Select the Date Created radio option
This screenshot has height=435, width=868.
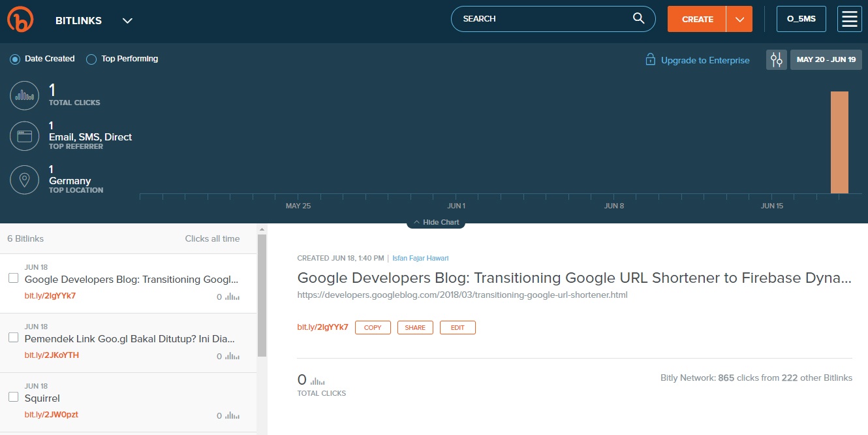tap(15, 59)
